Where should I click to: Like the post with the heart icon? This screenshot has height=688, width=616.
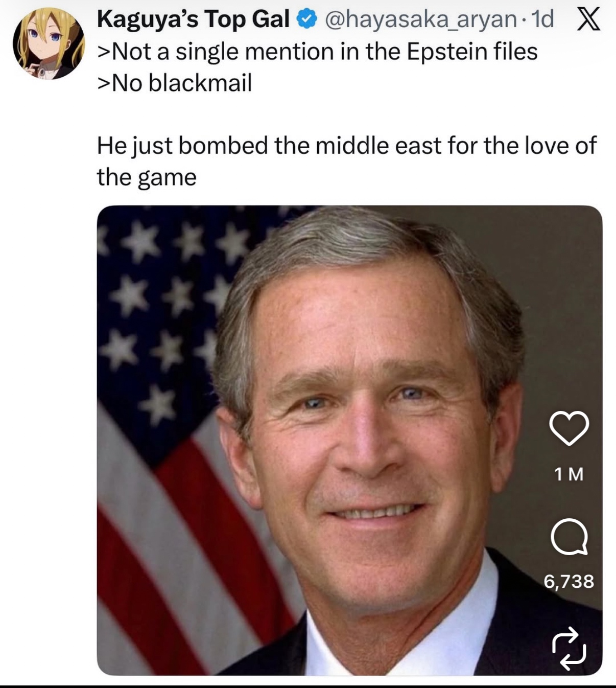click(568, 428)
